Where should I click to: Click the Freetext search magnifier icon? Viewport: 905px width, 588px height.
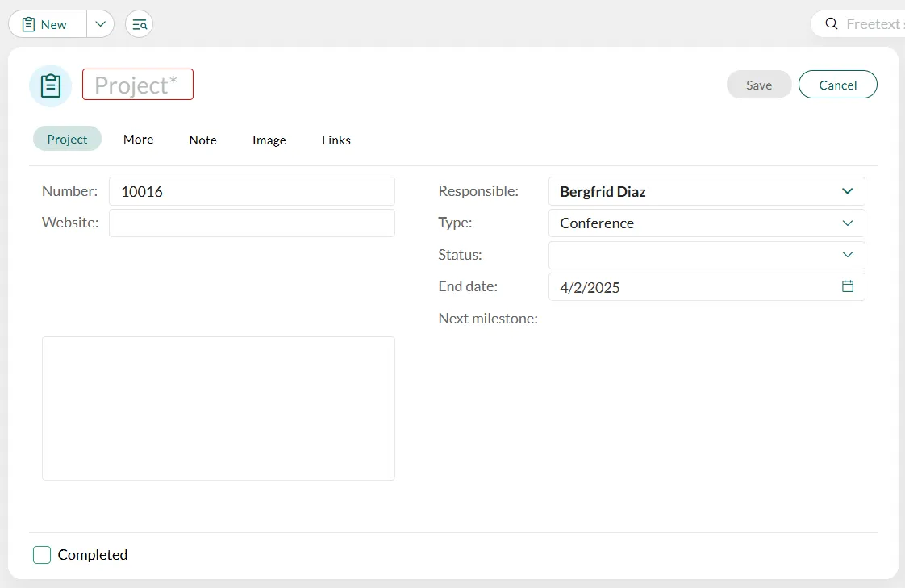(832, 24)
